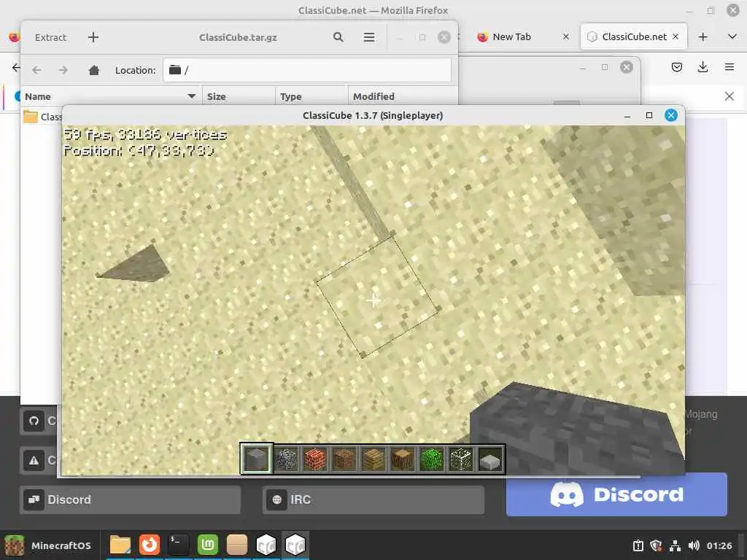The height and width of the screenshot is (560, 747).
Task: Click the Extract button in archive manager
Action: 50,37
